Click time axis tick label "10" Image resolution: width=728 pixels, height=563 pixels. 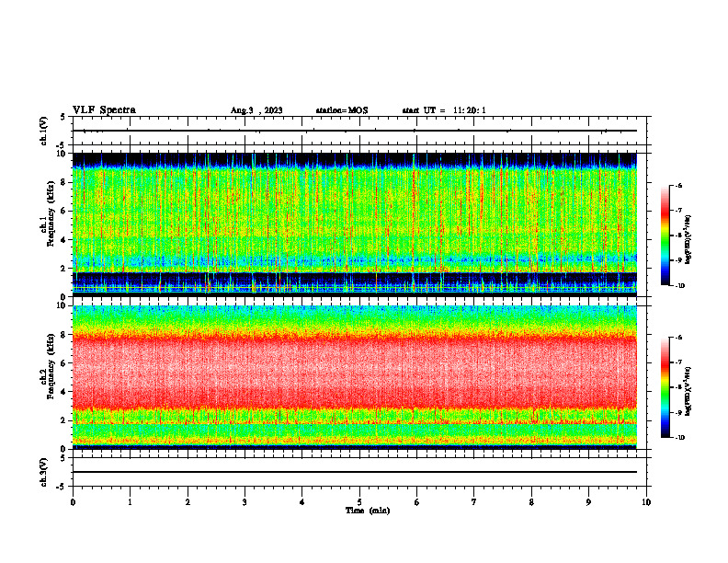[x=646, y=502]
